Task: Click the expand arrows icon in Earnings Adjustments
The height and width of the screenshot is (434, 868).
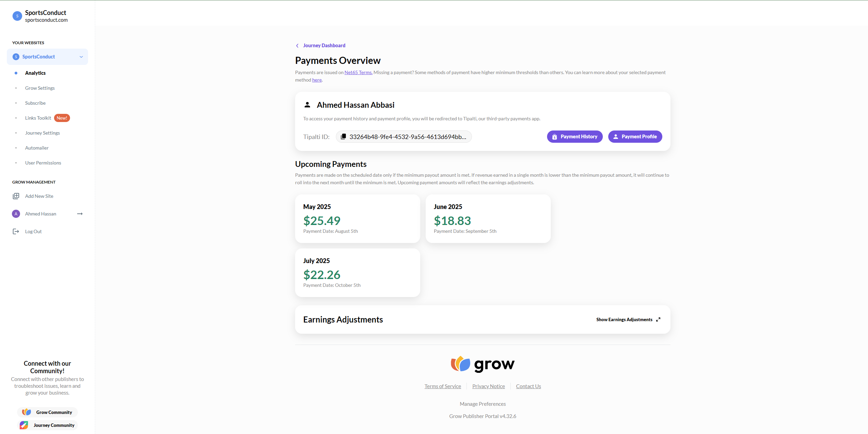Action: tap(658, 319)
